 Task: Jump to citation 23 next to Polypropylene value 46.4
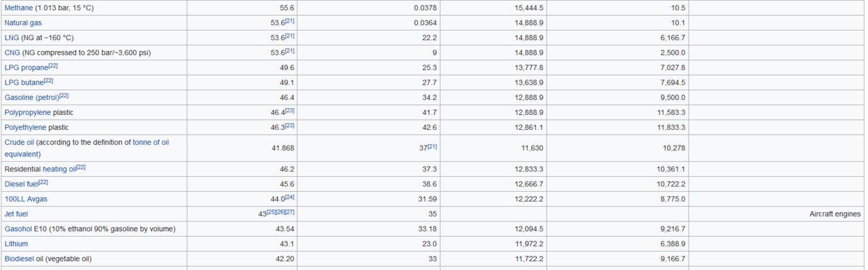[289, 111]
